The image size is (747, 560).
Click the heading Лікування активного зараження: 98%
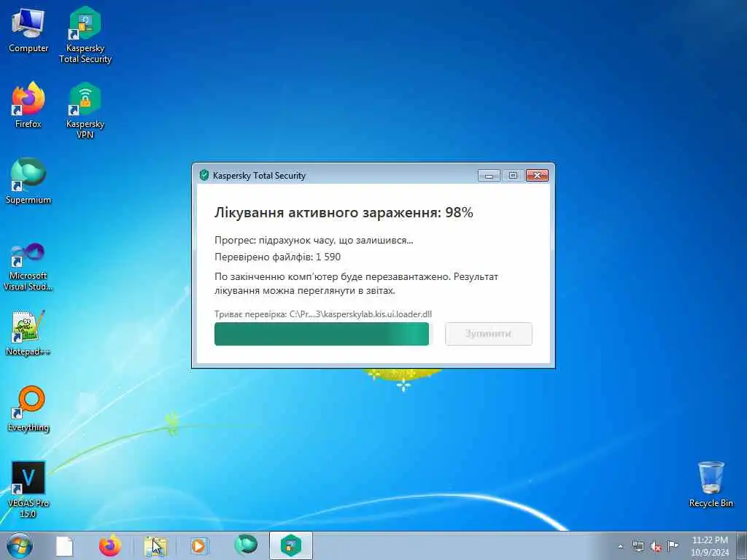[x=344, y=212]
